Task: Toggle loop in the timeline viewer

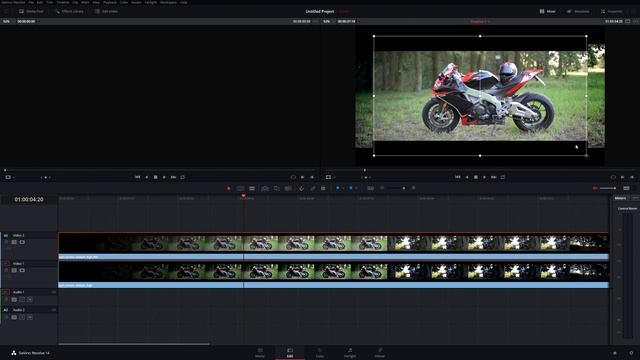Action: tap(503, 177)
